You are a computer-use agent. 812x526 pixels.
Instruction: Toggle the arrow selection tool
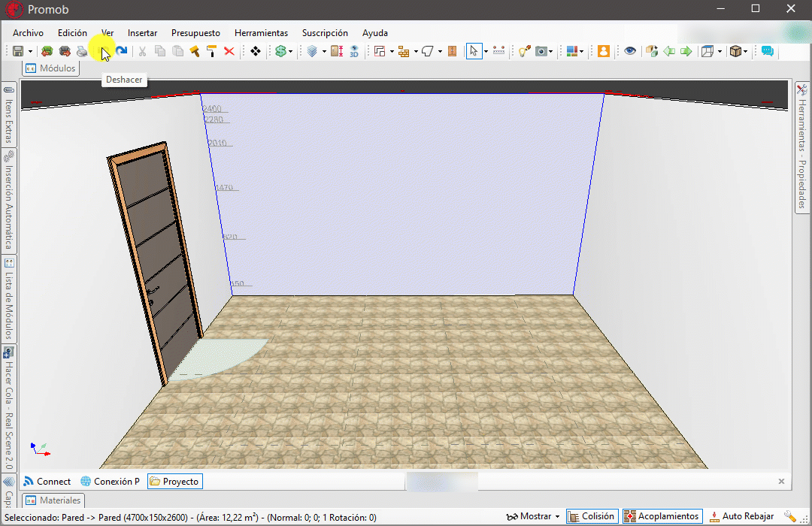[474, 51]
